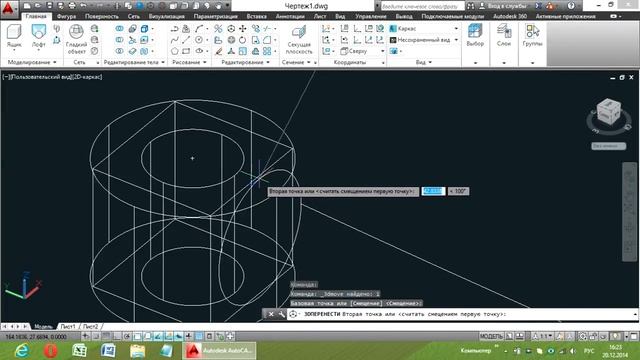Open the Фигура ribbon tab

pos(66,16)
